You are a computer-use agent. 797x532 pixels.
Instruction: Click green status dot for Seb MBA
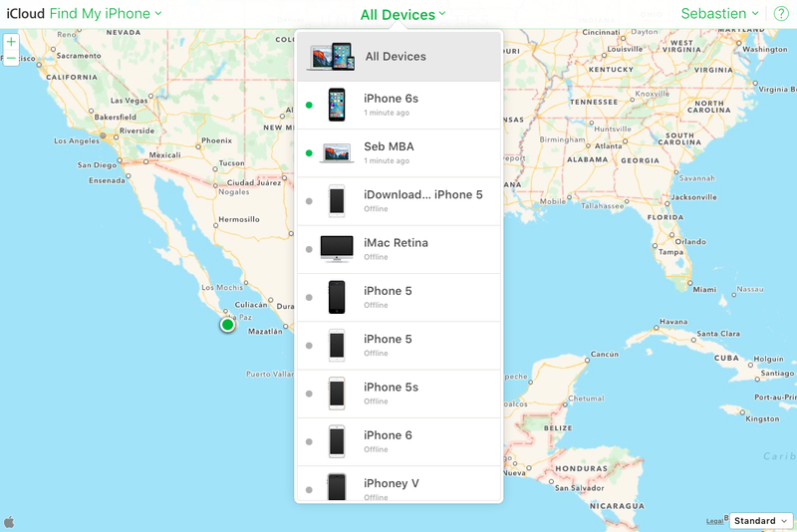click(309, 153)
